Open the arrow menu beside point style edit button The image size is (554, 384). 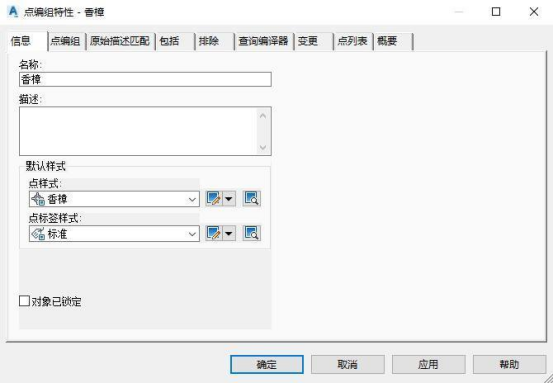click(x=229, y=199)
